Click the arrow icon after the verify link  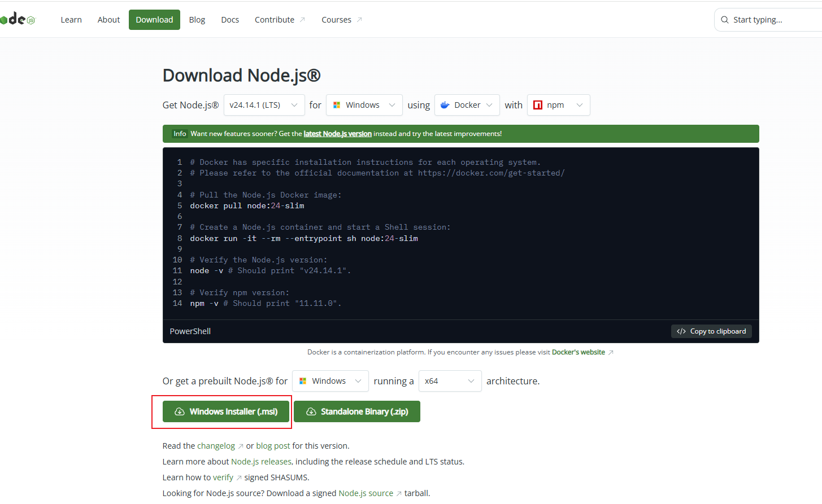coord(239,478)
